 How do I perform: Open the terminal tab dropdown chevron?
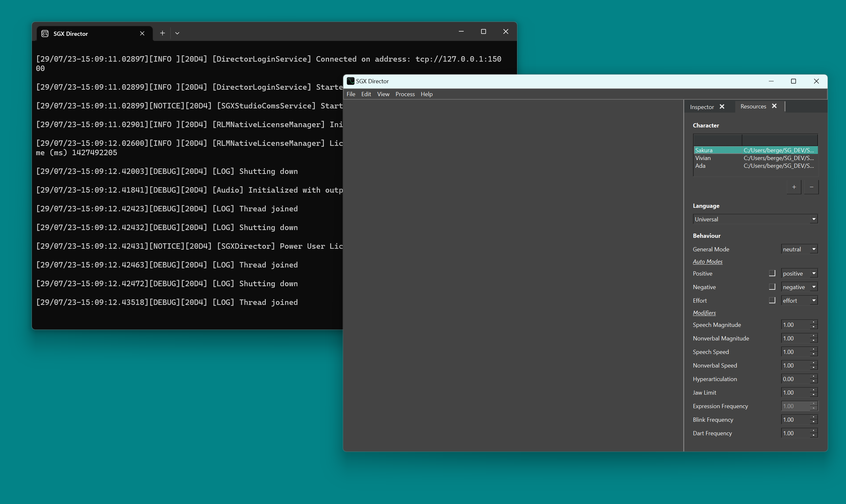[177, 33]
